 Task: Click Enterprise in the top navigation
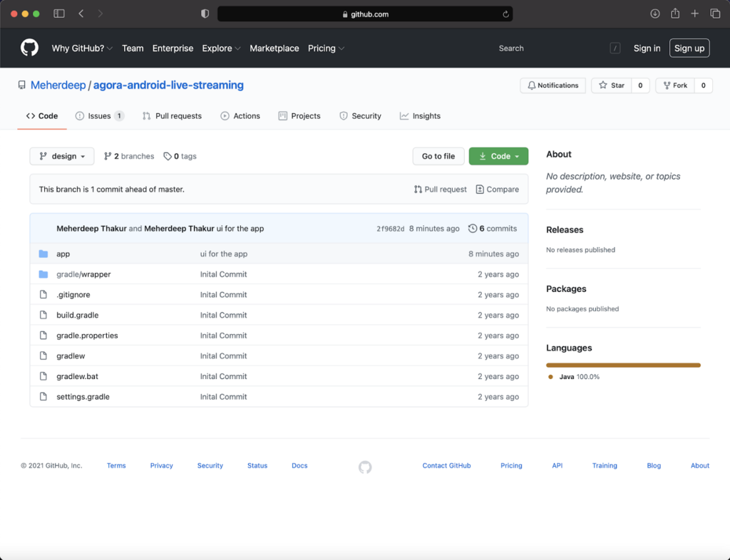coord(173,48)
